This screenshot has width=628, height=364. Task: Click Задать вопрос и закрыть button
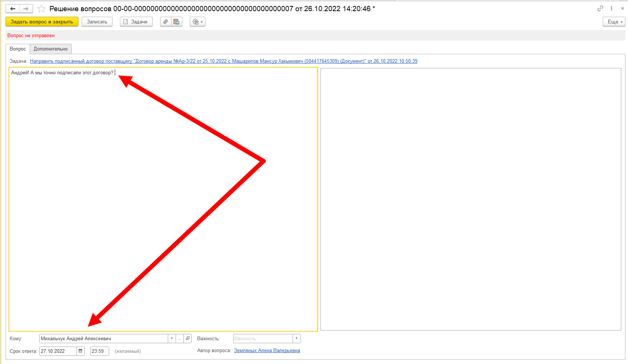pos(42,22)
